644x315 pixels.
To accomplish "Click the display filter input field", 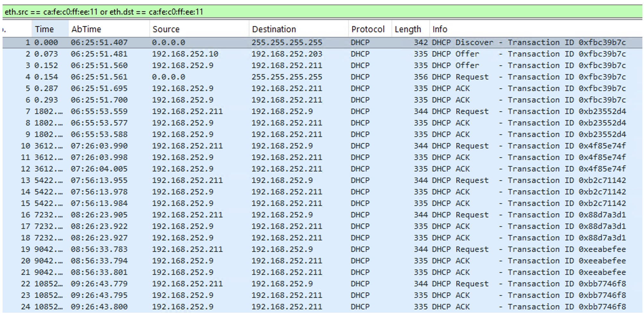I will 322,12.
